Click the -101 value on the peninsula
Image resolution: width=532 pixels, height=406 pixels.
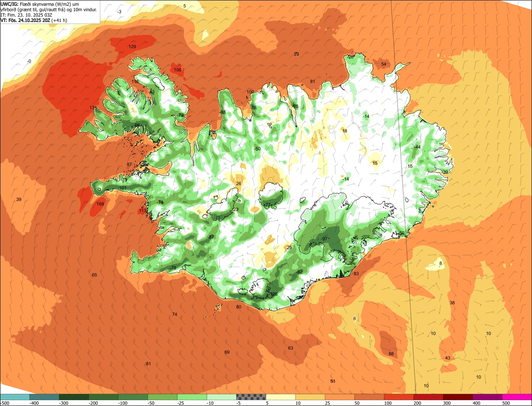[122, 188]
